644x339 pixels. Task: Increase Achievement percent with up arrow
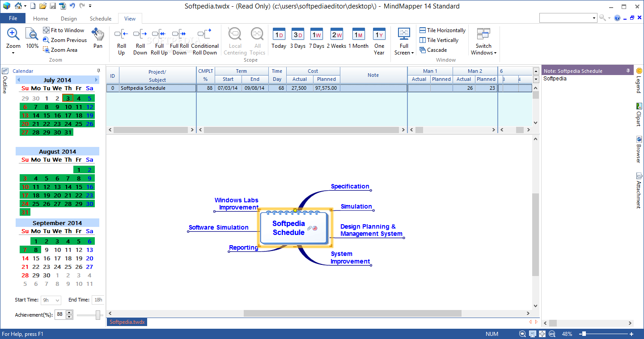point(69,313)
